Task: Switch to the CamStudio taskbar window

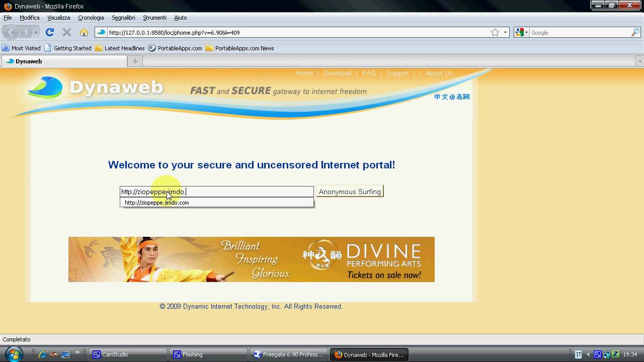Action: (128, 354)
